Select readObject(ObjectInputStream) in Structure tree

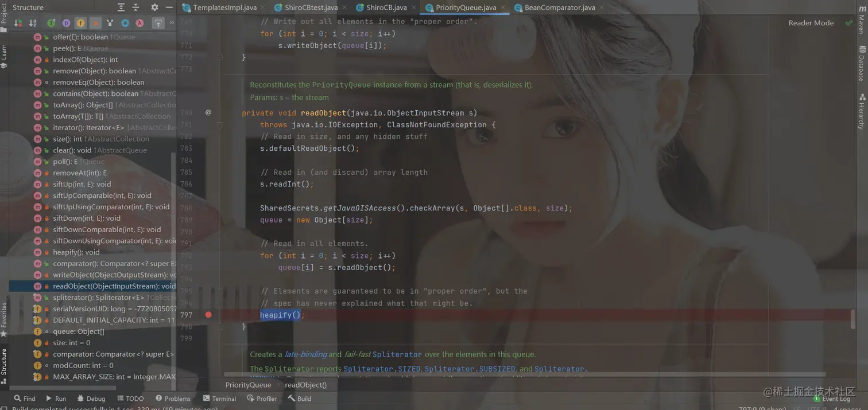coord(93,286)
